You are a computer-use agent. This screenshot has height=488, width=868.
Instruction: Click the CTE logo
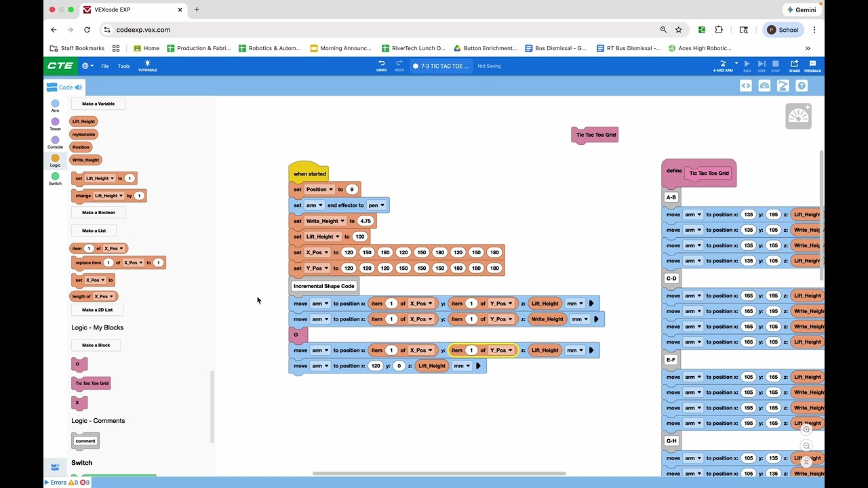(x=60, y=66)
